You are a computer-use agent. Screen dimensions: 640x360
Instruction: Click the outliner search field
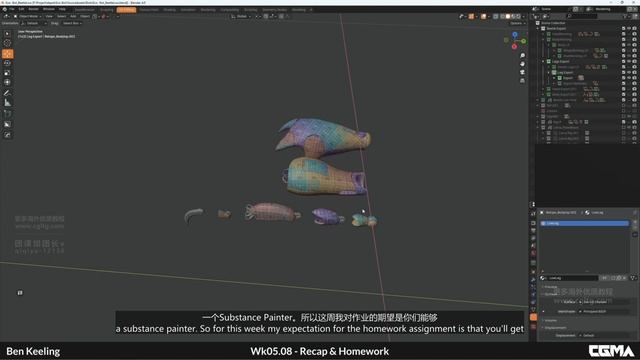[x=582, y=16]
